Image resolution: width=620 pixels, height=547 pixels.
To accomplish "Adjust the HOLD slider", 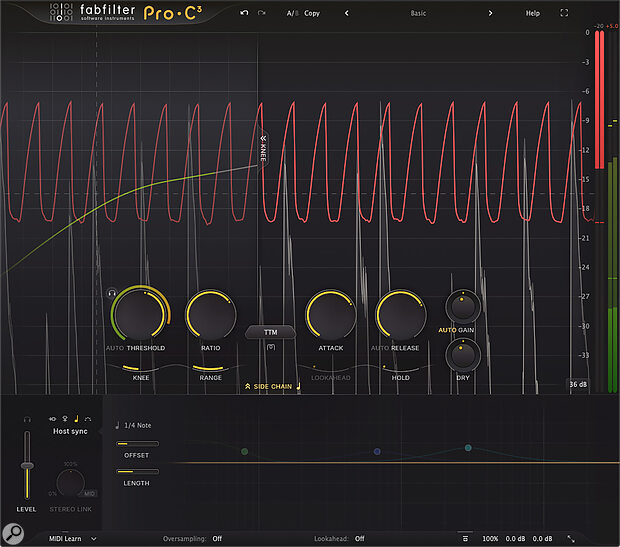I will pos(401,369).
